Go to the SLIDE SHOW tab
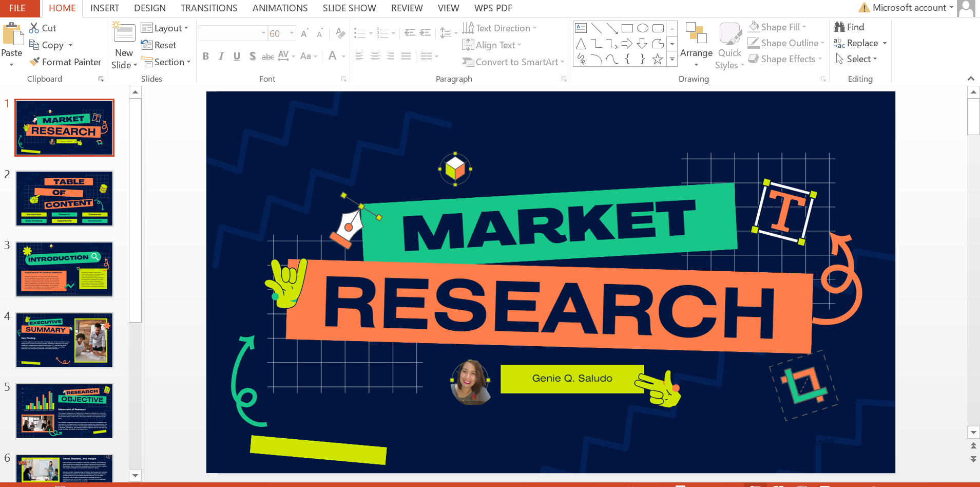The width and height of the screenshot is (980, 487). click(x=350, y=8)
